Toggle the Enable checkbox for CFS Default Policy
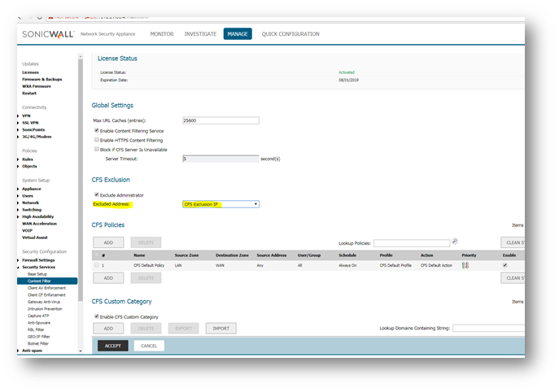Image resolution: width=559 pixels, height=392 pixels. pyautogui.click(x=504, y=265)
